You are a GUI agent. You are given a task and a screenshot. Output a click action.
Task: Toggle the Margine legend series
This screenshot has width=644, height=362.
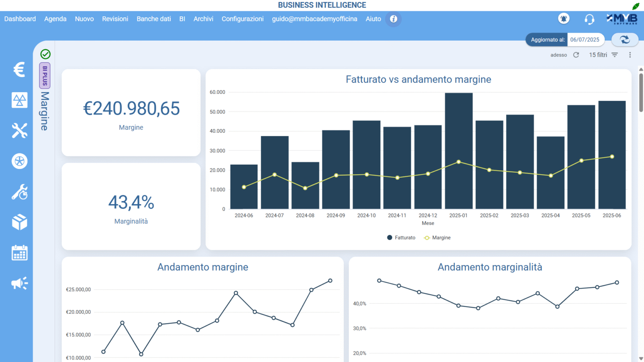pyautogui.click(x=437, y=238)
